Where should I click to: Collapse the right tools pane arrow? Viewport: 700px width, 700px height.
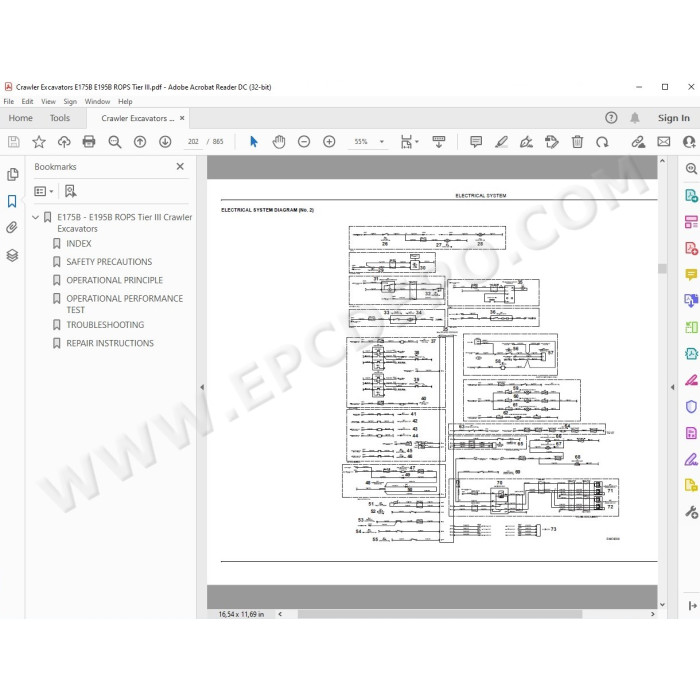click(x=672, y=388)
